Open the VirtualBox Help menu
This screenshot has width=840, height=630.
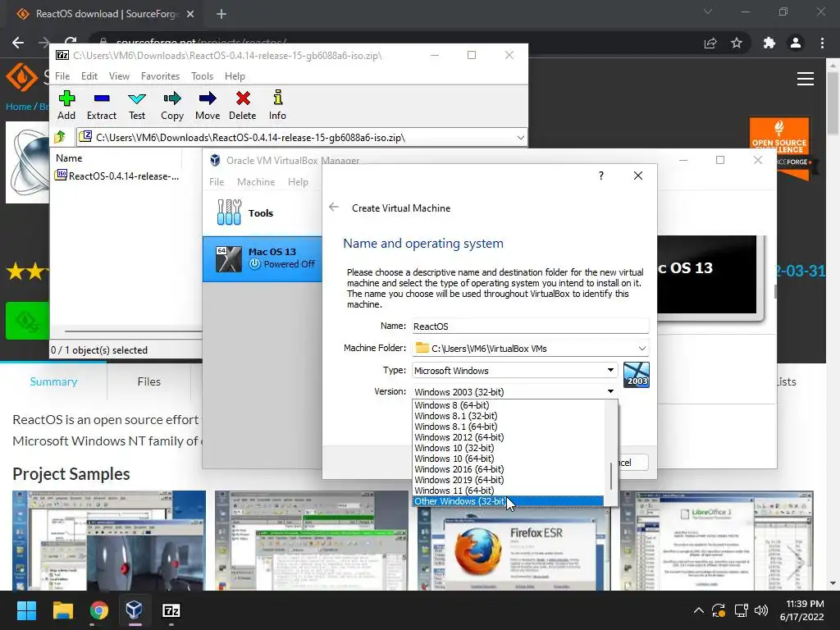point(298,182)
